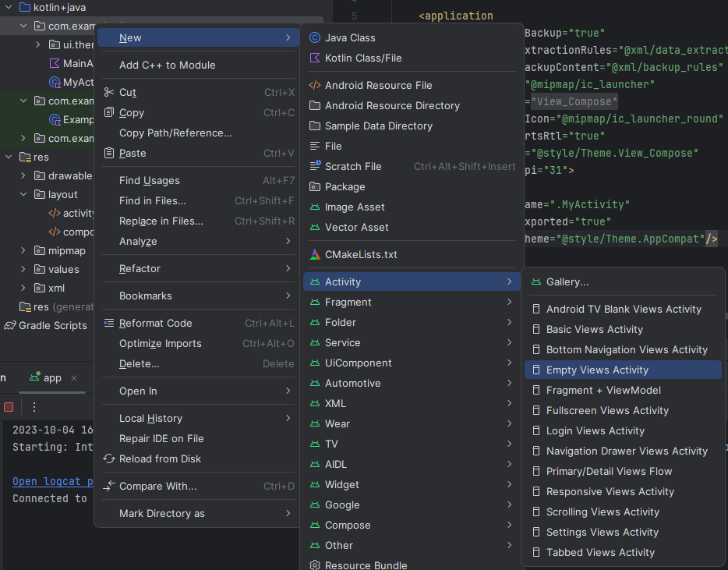Click the Java Class icon
728x570 pixels.
[315, 37]
